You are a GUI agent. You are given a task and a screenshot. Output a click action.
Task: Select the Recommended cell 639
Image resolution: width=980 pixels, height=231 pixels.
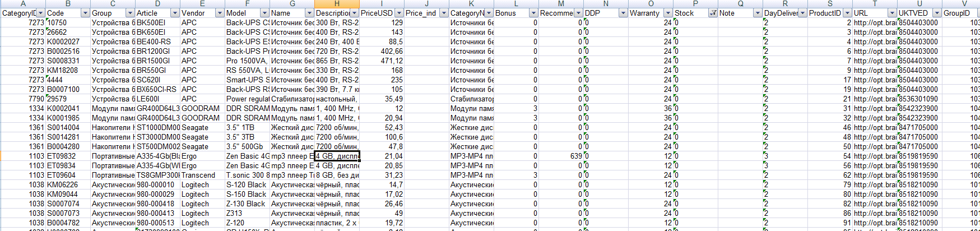click(561, 156)
